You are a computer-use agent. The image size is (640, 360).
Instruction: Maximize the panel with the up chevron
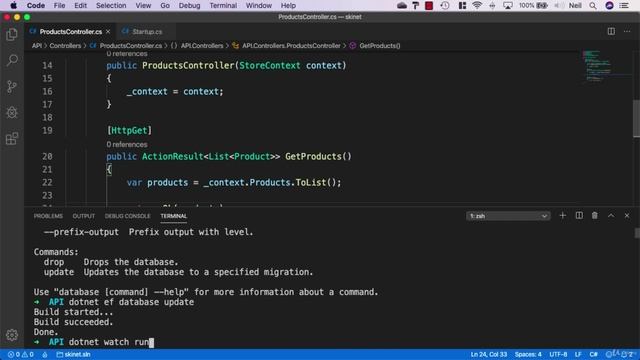611,216
